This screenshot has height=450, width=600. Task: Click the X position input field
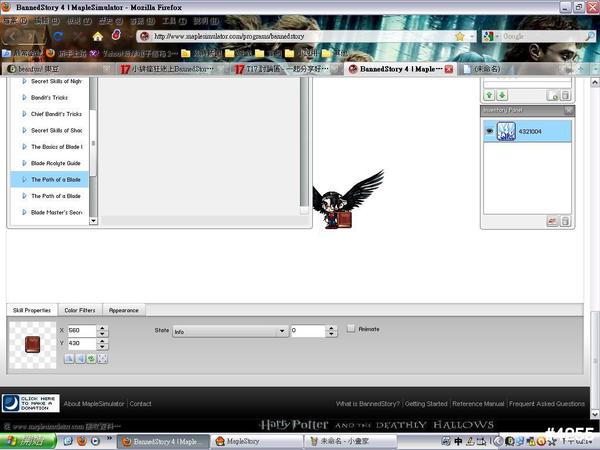pyautogui.click(x=81, y=330)
